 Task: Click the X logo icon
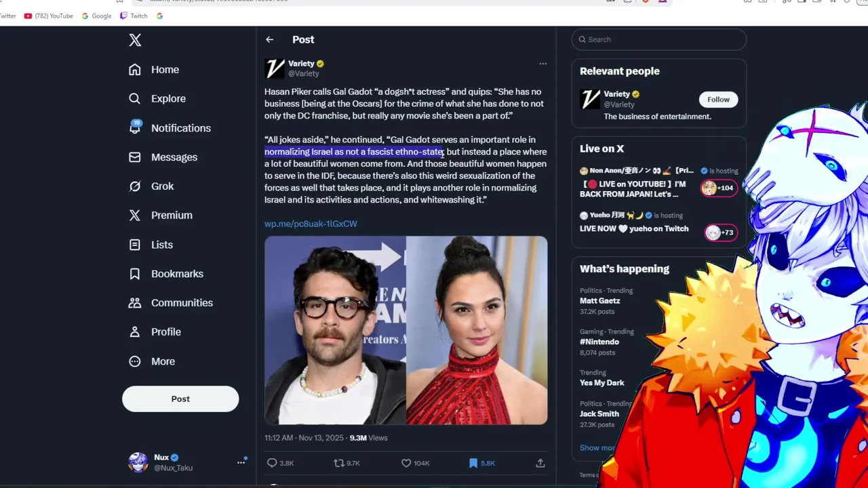(135, 40)
